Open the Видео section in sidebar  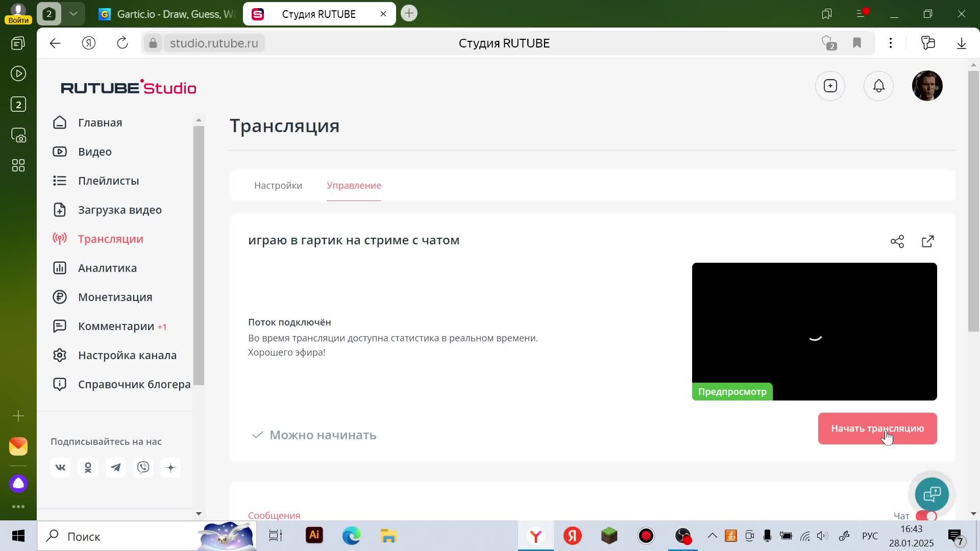pos(82,152)
